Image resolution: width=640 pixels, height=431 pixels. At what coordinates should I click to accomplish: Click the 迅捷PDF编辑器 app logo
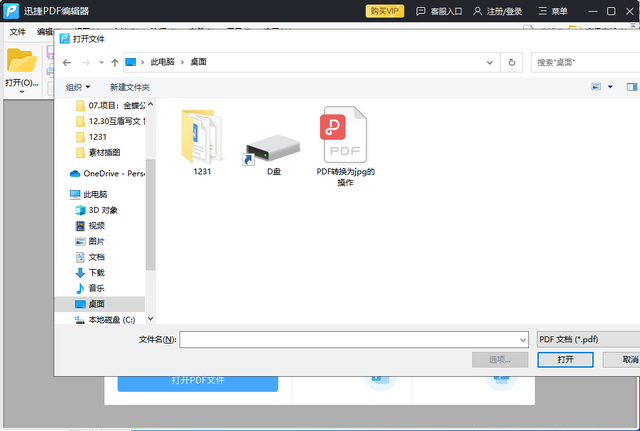click(11, 11)
